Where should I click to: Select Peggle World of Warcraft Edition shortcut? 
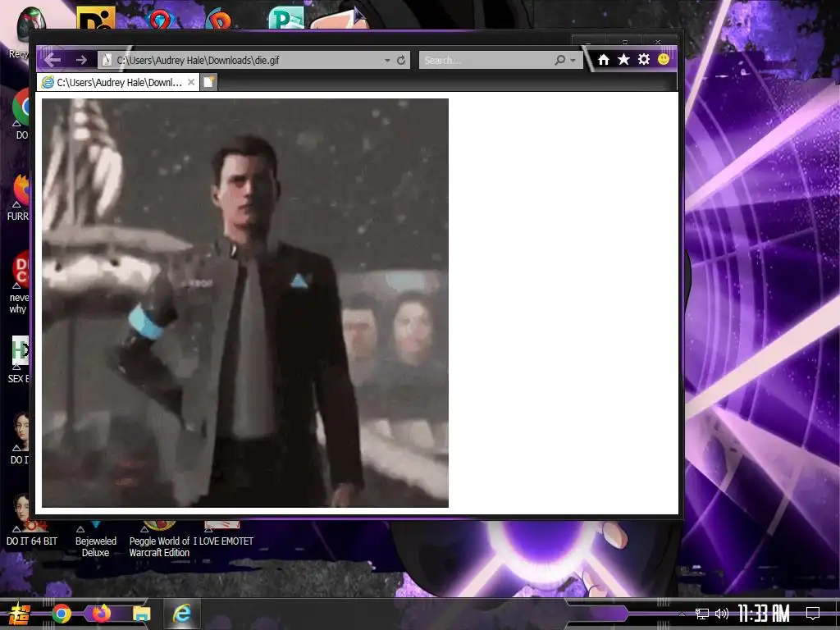159,538
